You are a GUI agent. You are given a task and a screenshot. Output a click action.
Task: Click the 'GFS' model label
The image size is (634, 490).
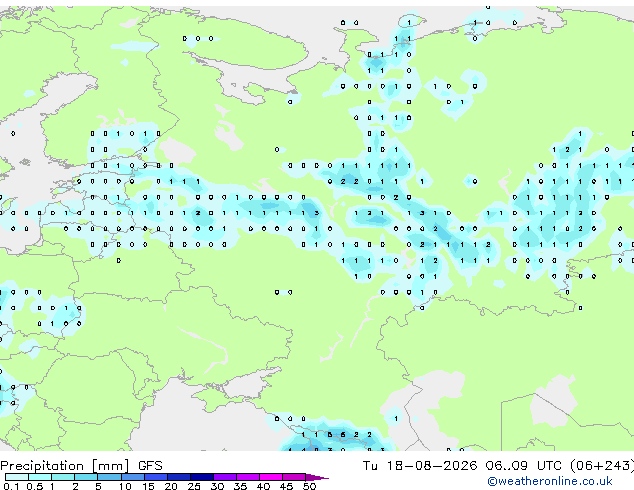tap(150, 466)
